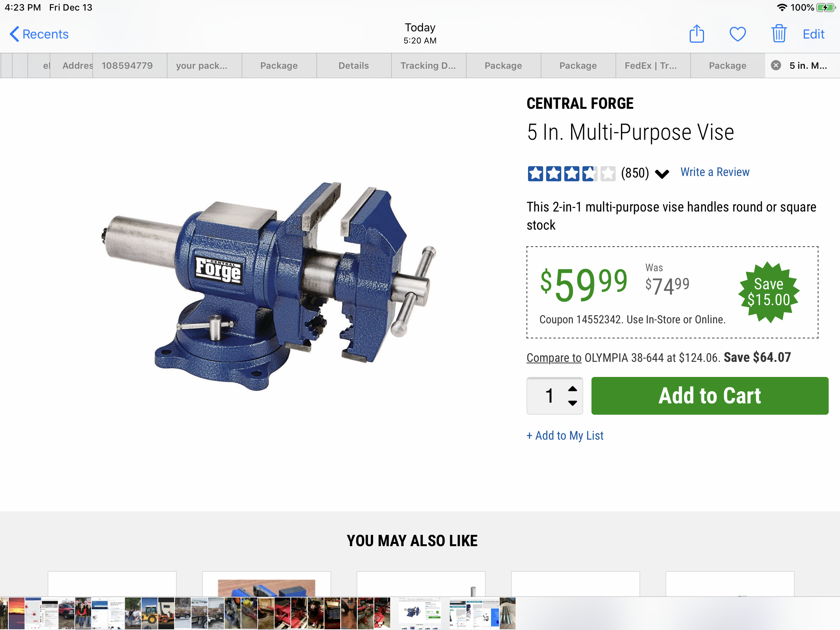Screen dimensions: 840x630
Task: Open the Compare to link
Action: click(554, 358)
